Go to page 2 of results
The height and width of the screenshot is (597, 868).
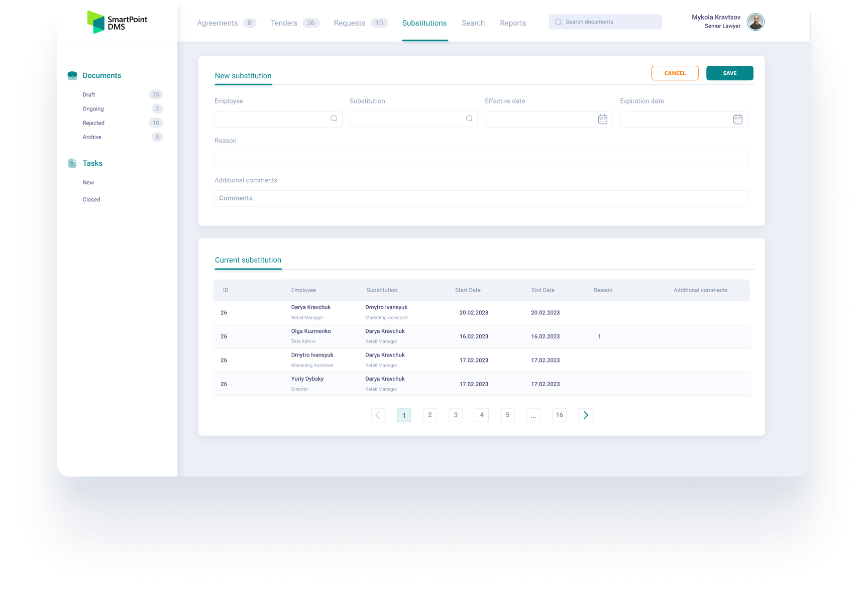click(x=429, y=415)
